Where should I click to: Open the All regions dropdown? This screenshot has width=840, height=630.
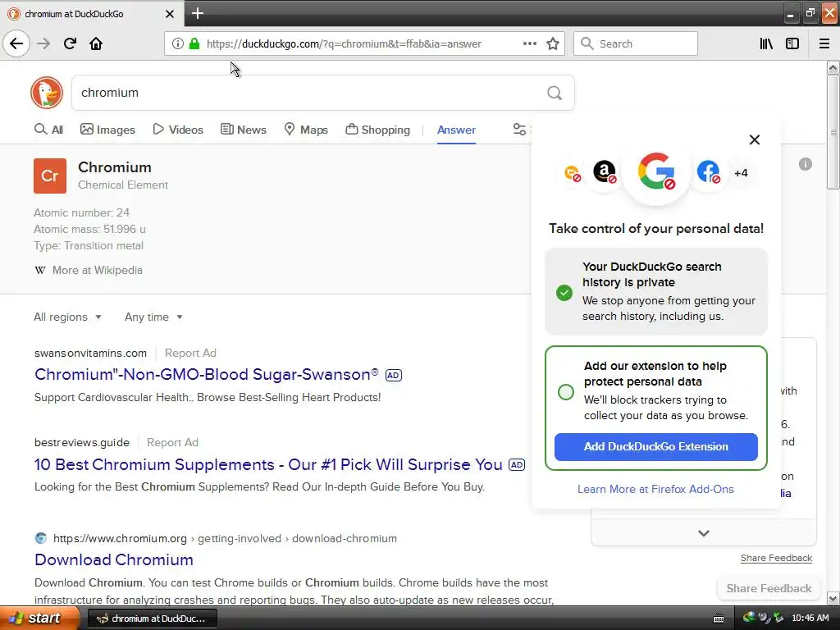[67, 317]
